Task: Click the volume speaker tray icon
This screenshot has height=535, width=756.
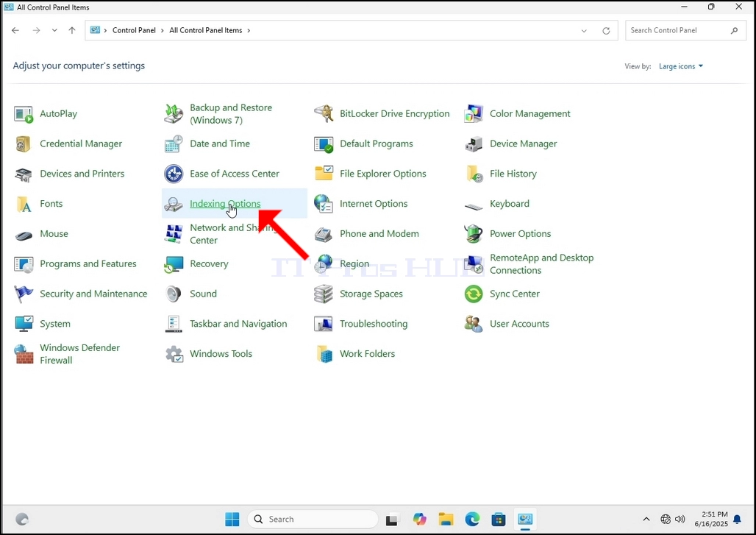Action: click(680, 519)
